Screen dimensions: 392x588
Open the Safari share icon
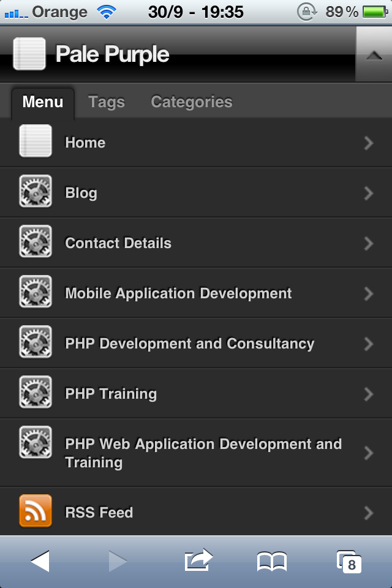pos(198,560)
